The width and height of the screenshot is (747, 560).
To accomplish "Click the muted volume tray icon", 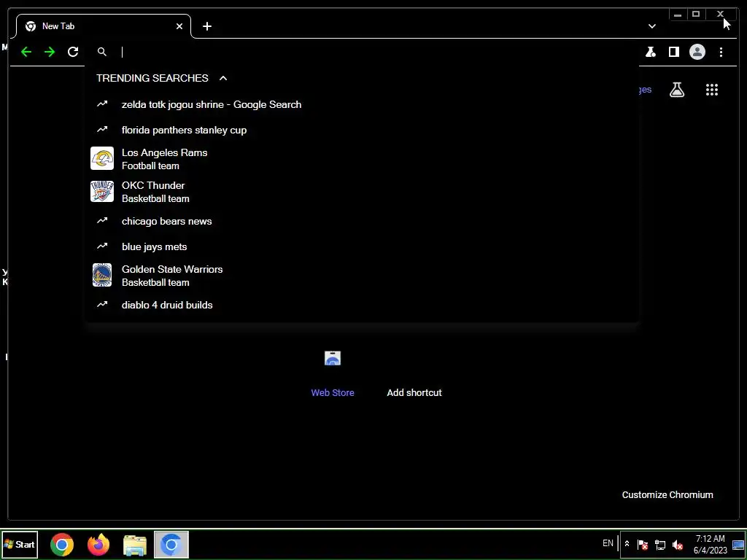I will (x=677, y=544).
